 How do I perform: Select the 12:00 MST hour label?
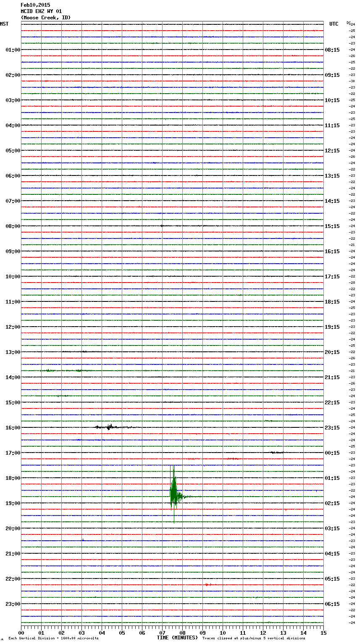(x=13, y=327)
